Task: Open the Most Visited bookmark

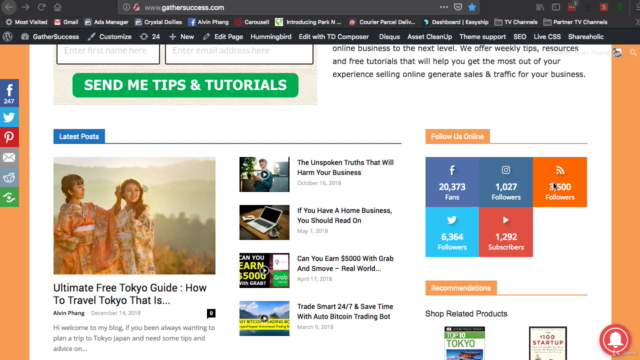Action: point(27,22)
